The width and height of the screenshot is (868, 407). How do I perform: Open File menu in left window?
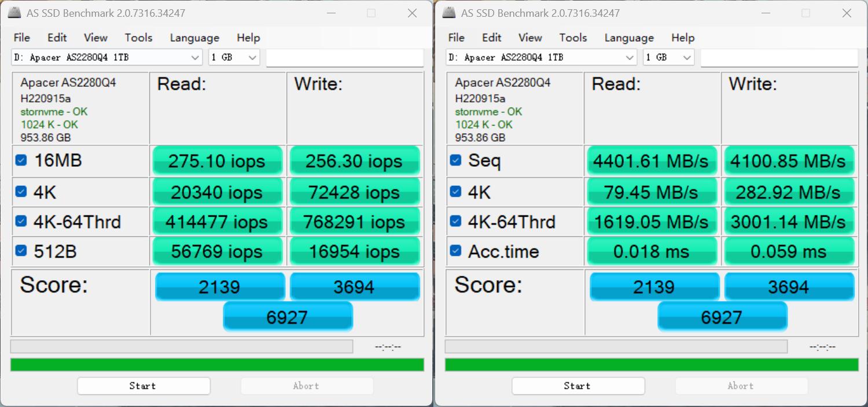pos(21,38)
